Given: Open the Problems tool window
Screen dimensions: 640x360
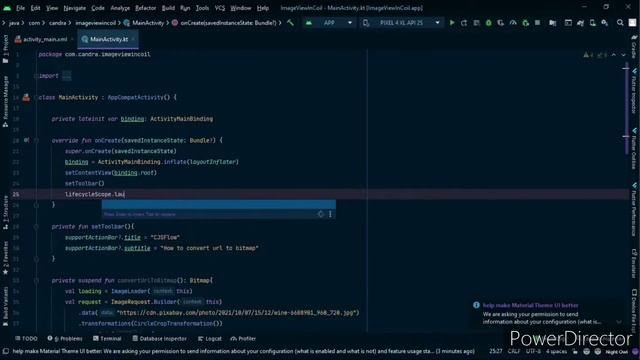Looking at the screenshot, I should [65, 338].
